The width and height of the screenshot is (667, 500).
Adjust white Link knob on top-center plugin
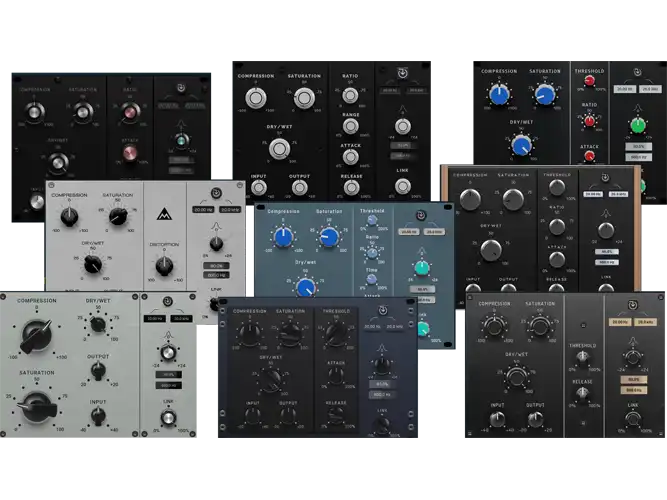coord(402,186)
